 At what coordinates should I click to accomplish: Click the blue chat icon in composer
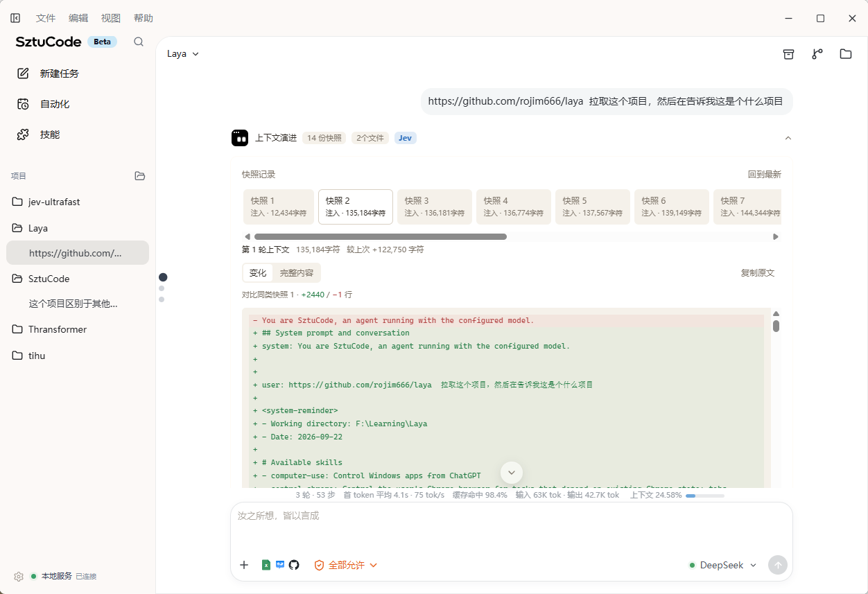pyautogui.click(x=280, y=565)
